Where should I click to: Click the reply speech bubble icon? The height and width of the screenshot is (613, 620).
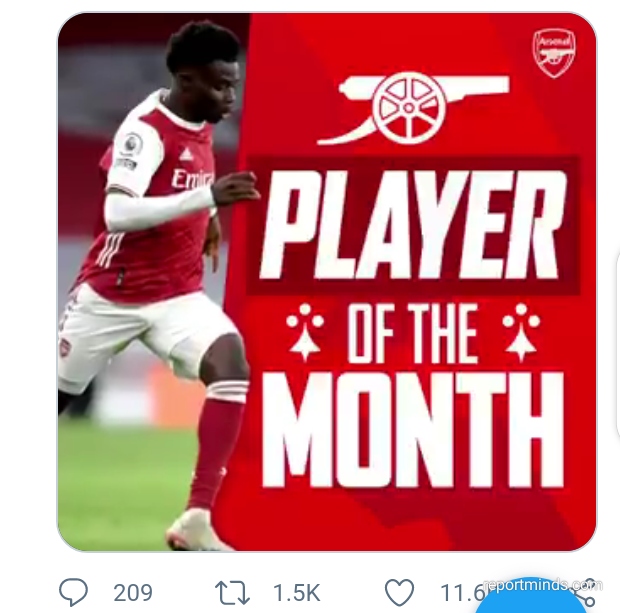pyautogui.click(x=73, y=592)
